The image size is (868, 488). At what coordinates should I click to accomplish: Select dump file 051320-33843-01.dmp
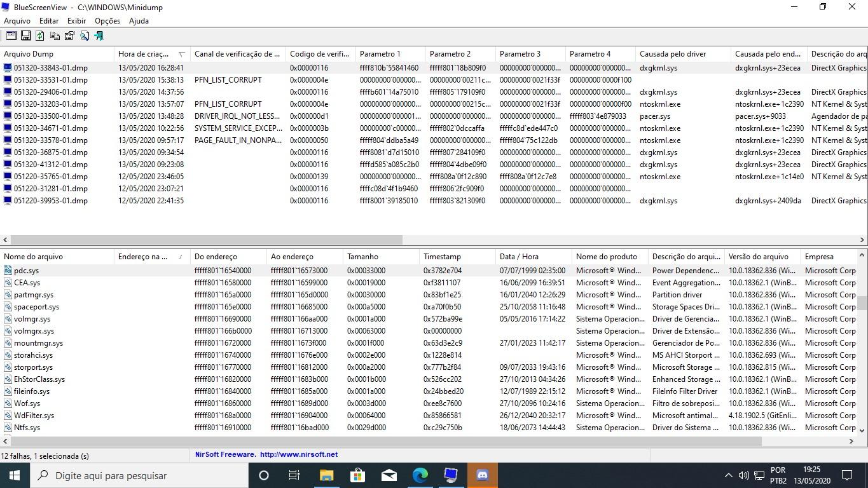pyautogui.click(x=51, y=68)
